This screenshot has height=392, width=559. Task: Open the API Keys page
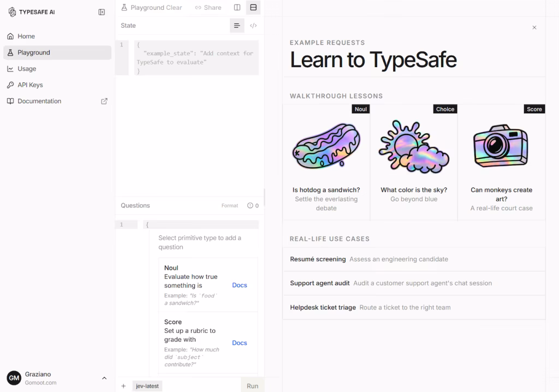[x=57, y=85]
